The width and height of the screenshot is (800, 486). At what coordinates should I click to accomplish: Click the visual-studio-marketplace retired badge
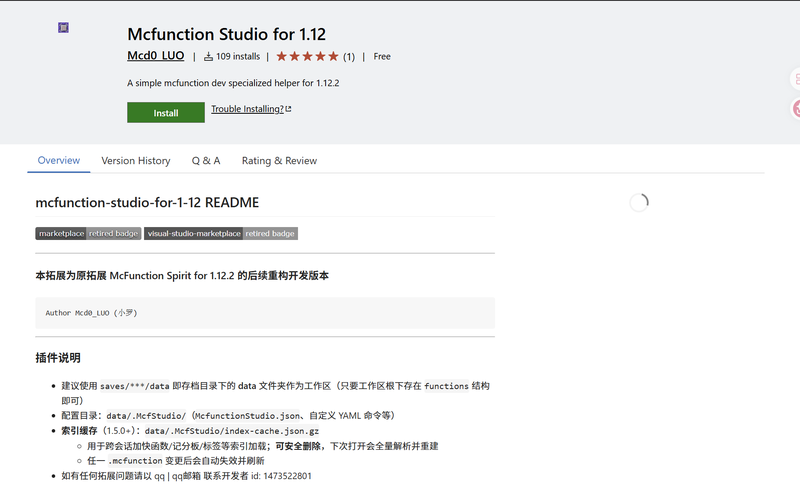click(x=221, y=234)
